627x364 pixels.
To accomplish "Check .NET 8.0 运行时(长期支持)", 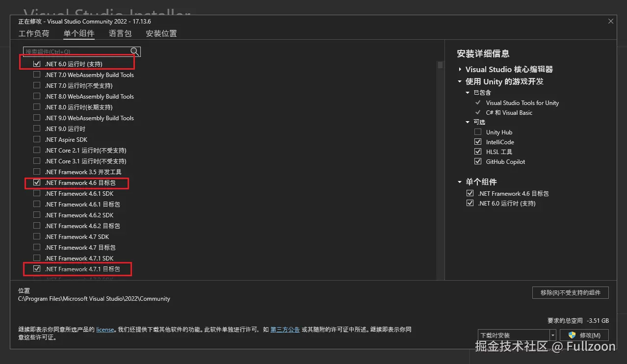I will click(x=37, y=107).
